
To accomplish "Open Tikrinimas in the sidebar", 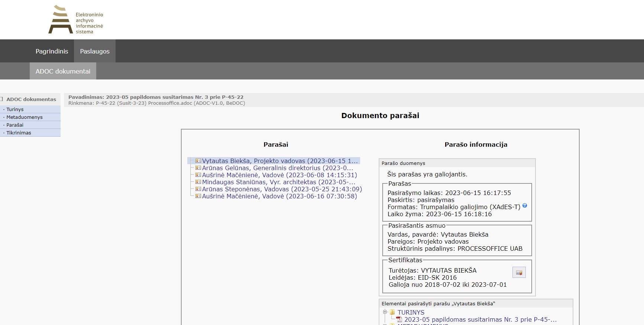I will pyautogui.click(x=19, y=133).
